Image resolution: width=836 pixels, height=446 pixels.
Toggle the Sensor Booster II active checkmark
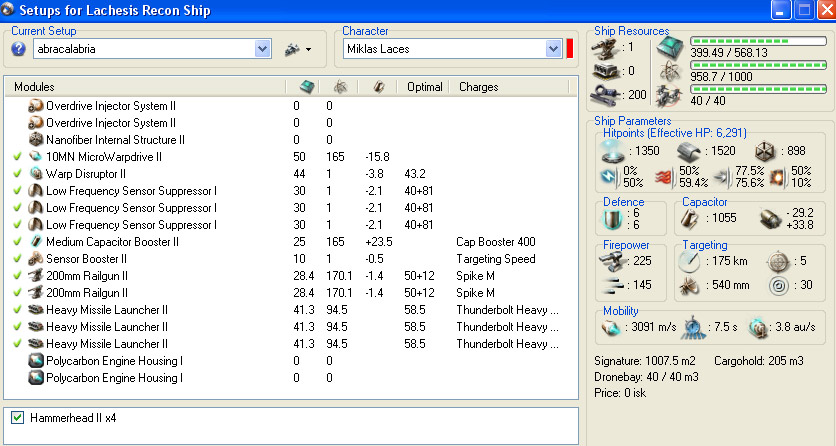click(17, 258)
